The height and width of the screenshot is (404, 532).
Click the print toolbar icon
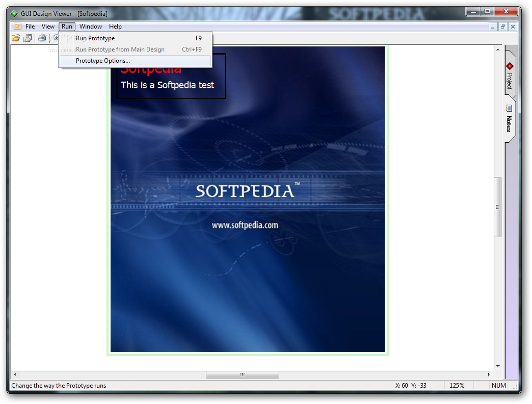pyautogui.click(x=42, y=38)
